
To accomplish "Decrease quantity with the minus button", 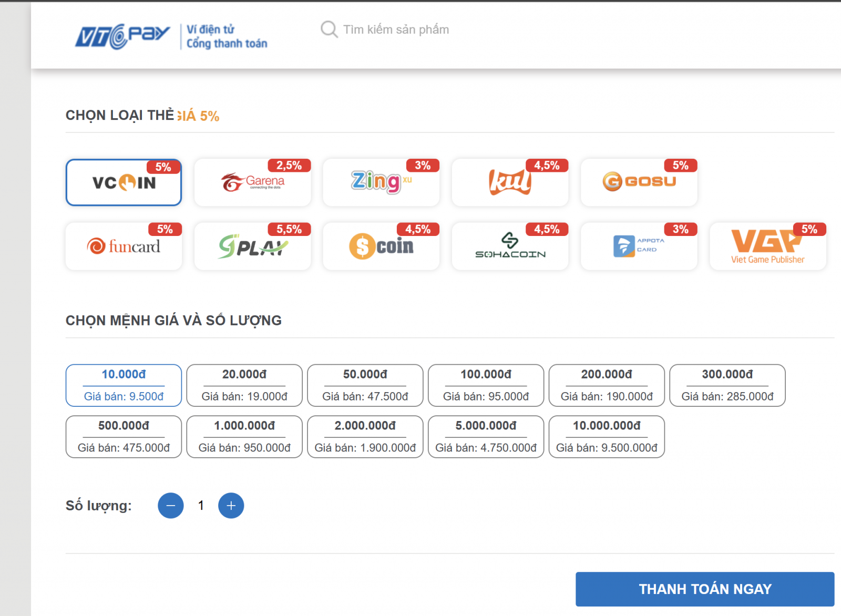I will 171,506.
